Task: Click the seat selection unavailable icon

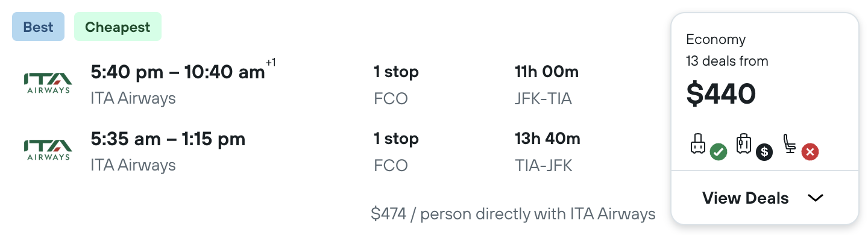Action: (791, 144)
